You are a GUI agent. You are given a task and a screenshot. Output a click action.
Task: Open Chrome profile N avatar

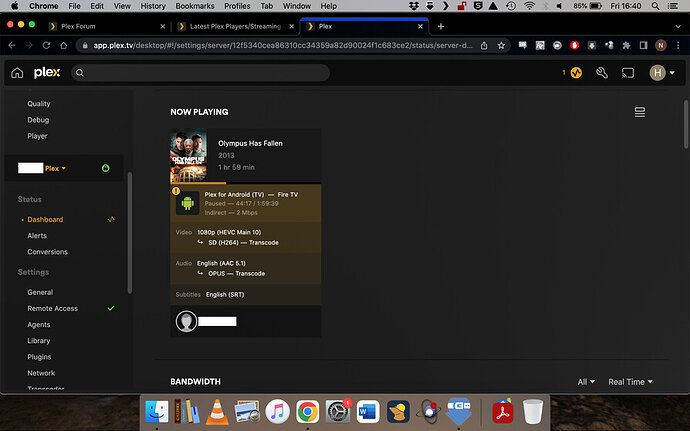(661, 45)
